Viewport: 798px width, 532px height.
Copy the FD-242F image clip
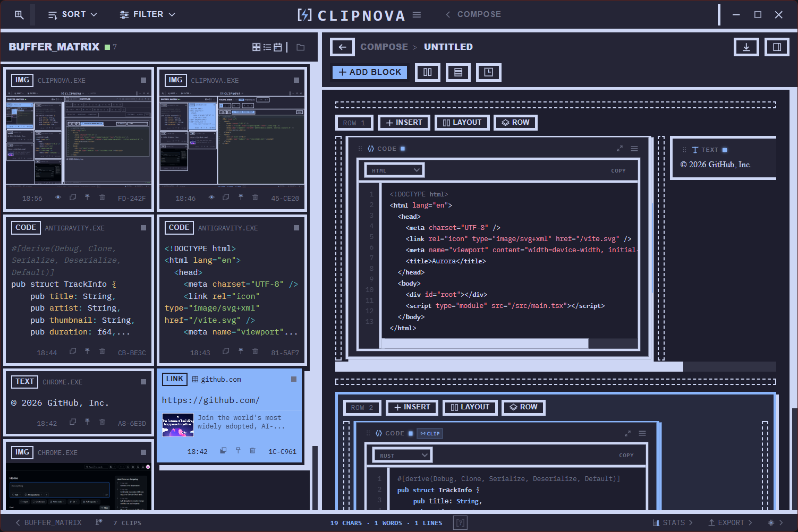73,198
